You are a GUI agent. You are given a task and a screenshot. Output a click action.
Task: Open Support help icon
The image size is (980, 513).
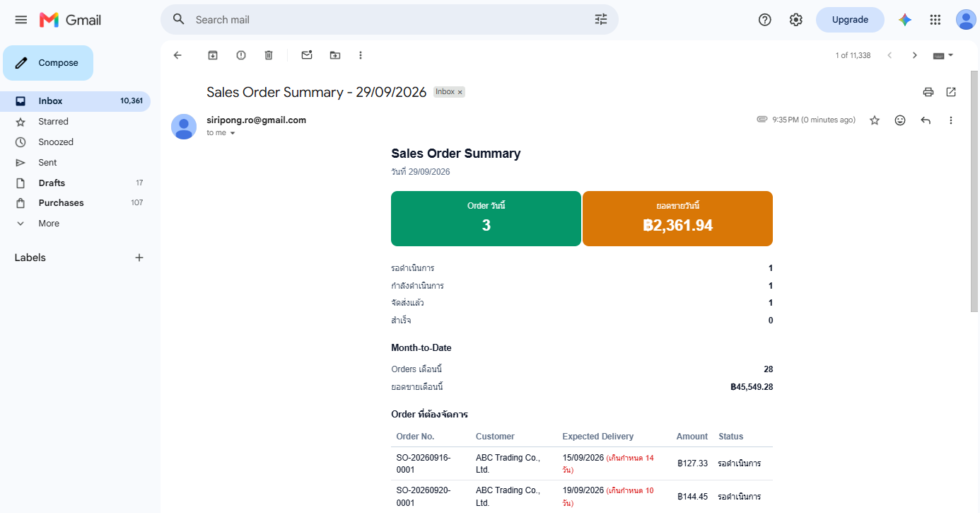[764, 20]
